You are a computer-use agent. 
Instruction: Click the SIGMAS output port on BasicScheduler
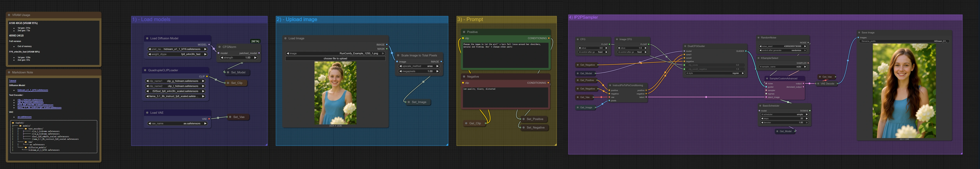(x=810, y=110)
